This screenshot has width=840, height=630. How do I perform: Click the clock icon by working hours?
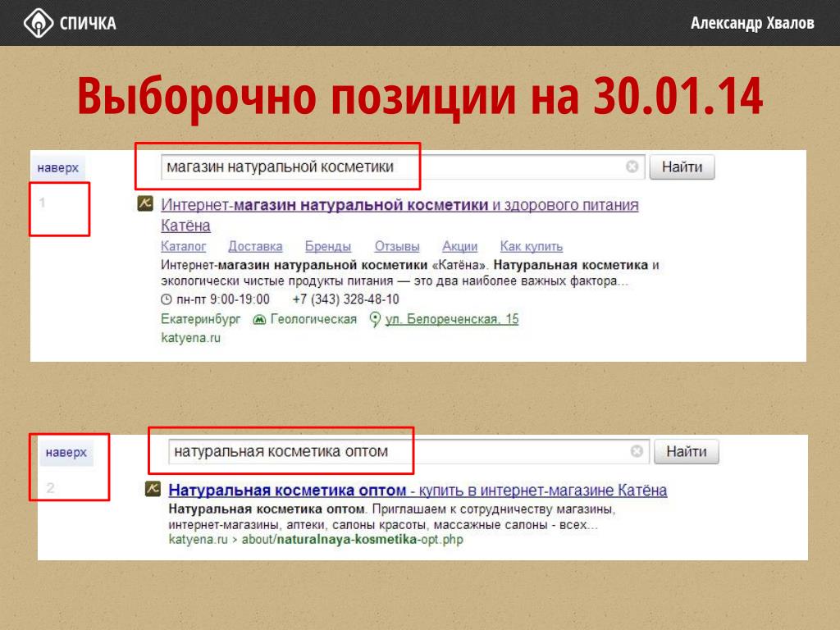tap(167, 299)
